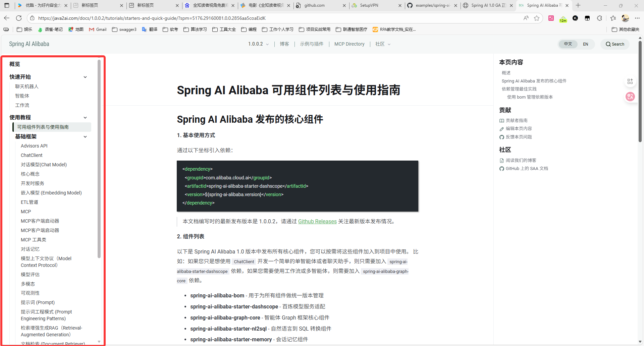
Task: Click the browser address bar URL
Action: pos(152,18)
